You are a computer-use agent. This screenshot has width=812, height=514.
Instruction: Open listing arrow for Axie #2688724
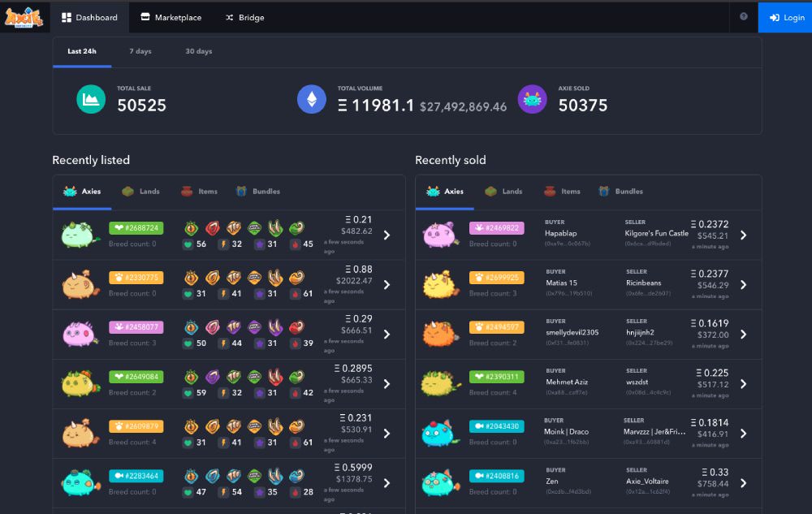click(x=387, y=235)
